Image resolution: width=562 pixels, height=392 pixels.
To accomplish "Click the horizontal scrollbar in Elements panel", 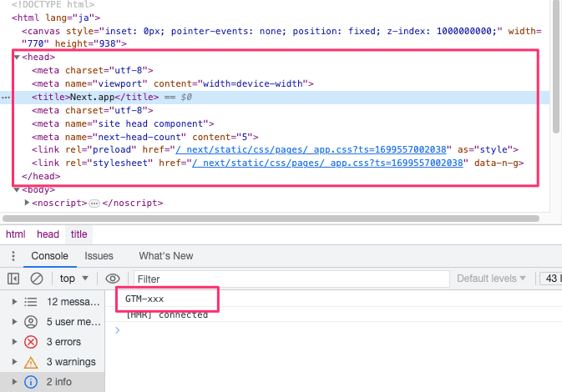I will point(271,219).
